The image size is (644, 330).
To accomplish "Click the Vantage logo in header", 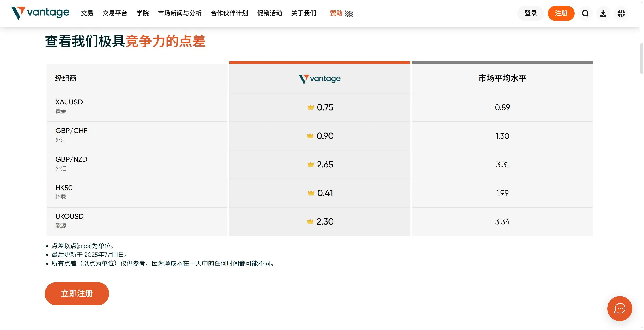I will pos(40,13).
